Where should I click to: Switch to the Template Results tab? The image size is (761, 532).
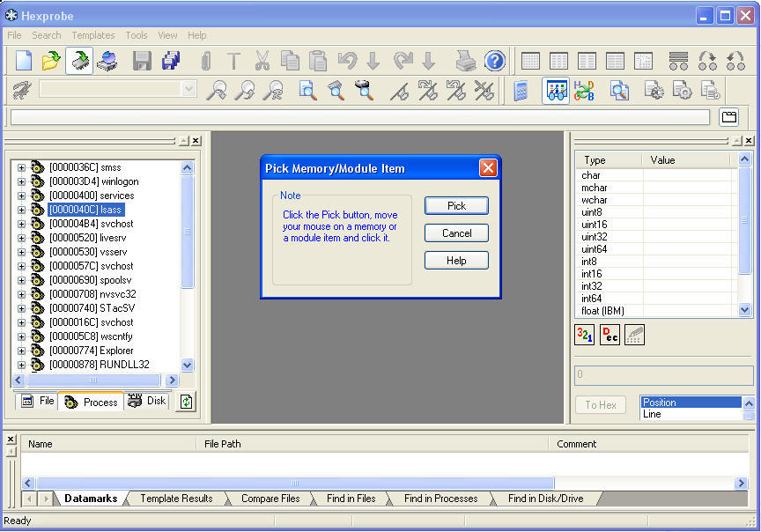point(176,499)
